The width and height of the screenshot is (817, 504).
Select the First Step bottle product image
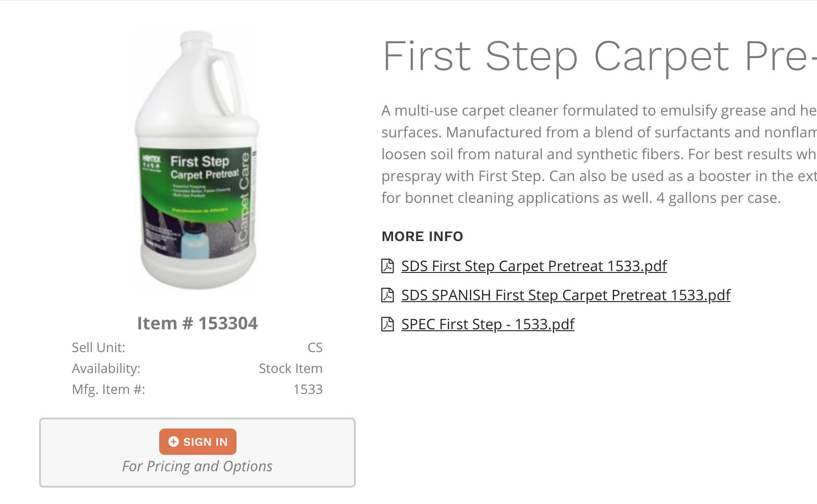[x=197, y=160]
